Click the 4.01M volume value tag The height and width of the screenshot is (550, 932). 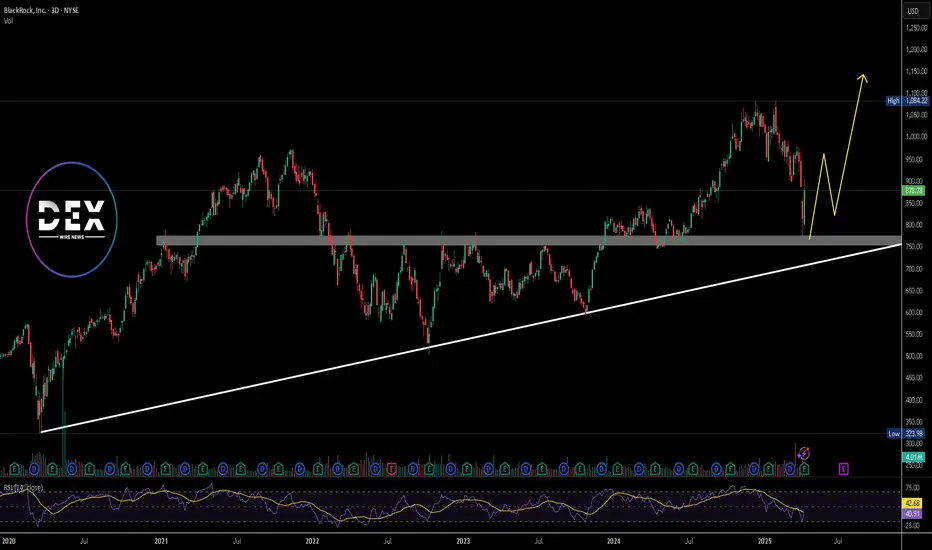pos(914,457)
